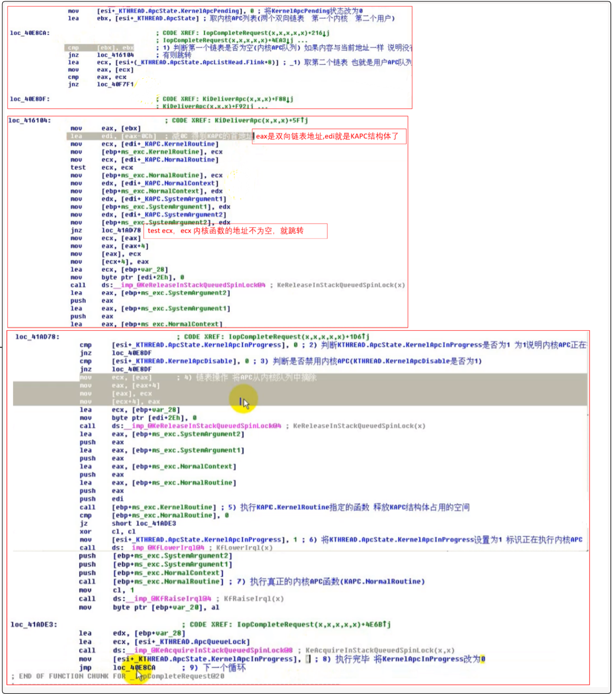The image size is (616, 694).
Task: Click jump target loc_40F7F1 in jnz instruction
Action: pos(115,84)
